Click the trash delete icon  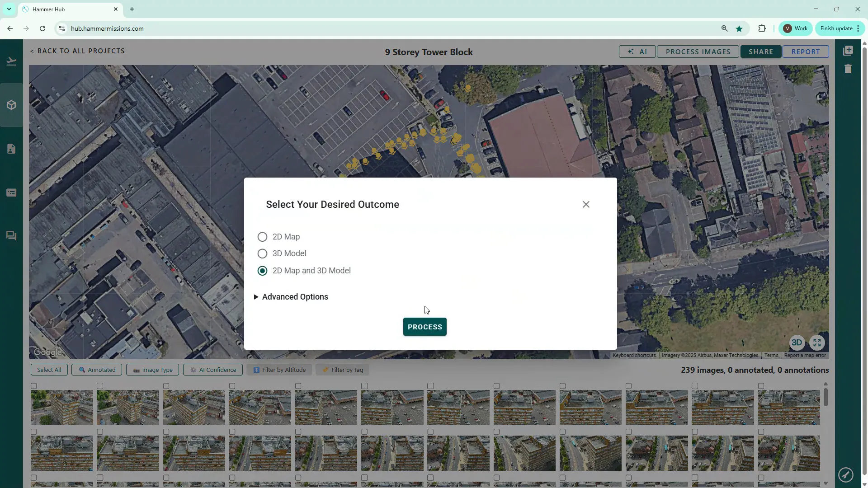(x=848, y=69)
